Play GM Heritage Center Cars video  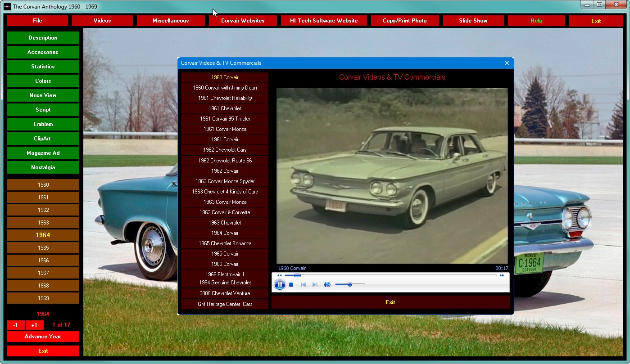click(x=225, y=304)
